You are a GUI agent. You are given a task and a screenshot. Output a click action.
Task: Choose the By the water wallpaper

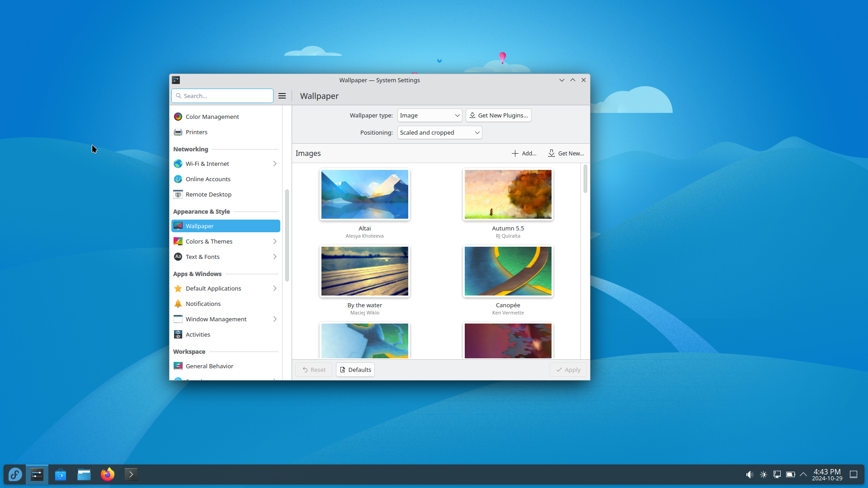[x=365, y=271]
